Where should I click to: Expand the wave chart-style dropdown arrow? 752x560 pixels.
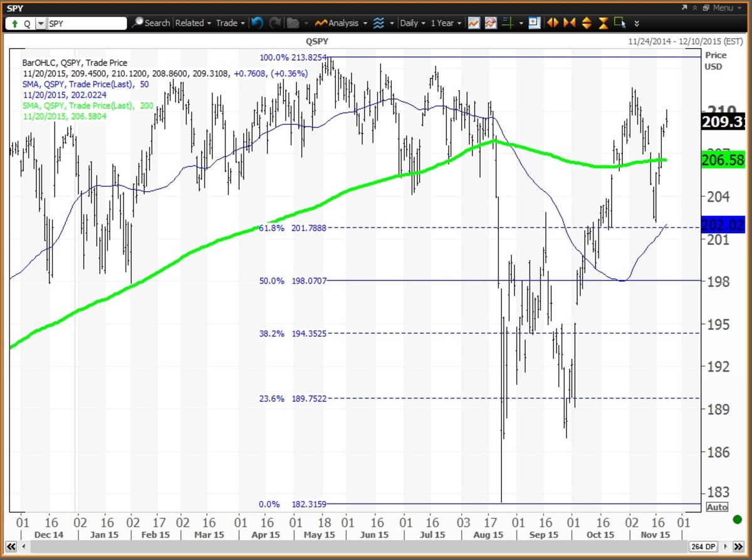(392, 23)
